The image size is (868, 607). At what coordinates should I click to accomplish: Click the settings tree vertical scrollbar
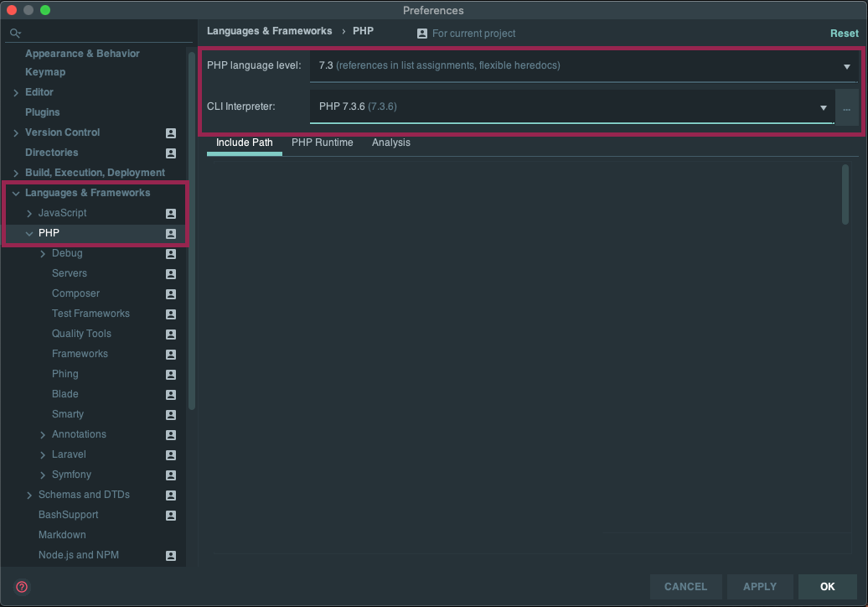click(x=192, y=231)
